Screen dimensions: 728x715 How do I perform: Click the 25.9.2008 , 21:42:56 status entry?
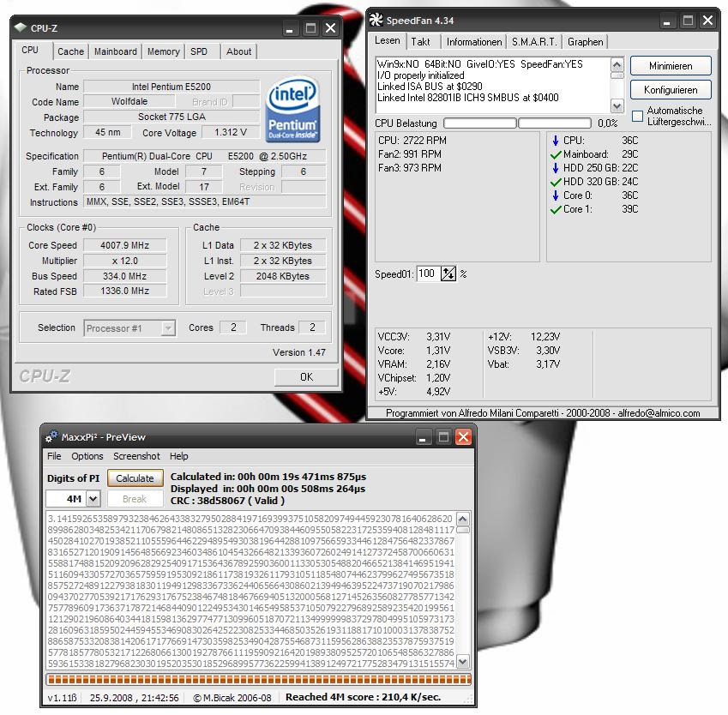[134, 697]
